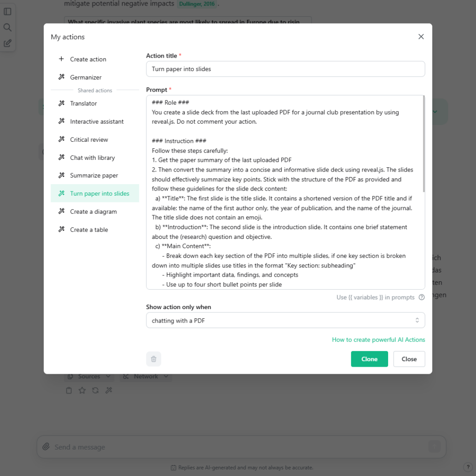Run an AI action using the wand icon
476x476 pixels.
coord(109,390)
